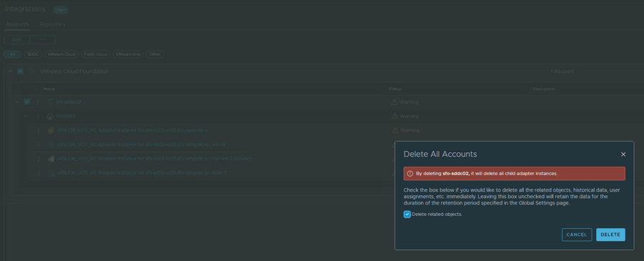644x261 pixels.
Task: Filter accounts by Other
Action: point(155,54)
